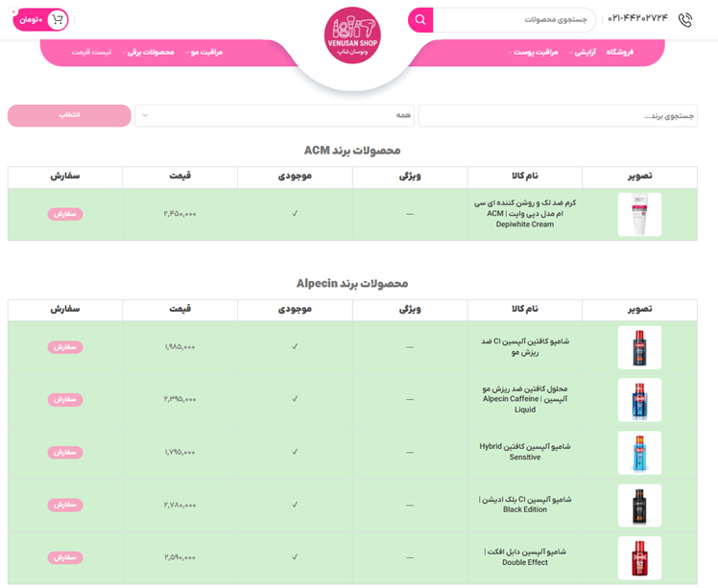This screenshot has height=588, width=718.
Task: Open the فروشگاه menu item
Action: pos(619,53)
